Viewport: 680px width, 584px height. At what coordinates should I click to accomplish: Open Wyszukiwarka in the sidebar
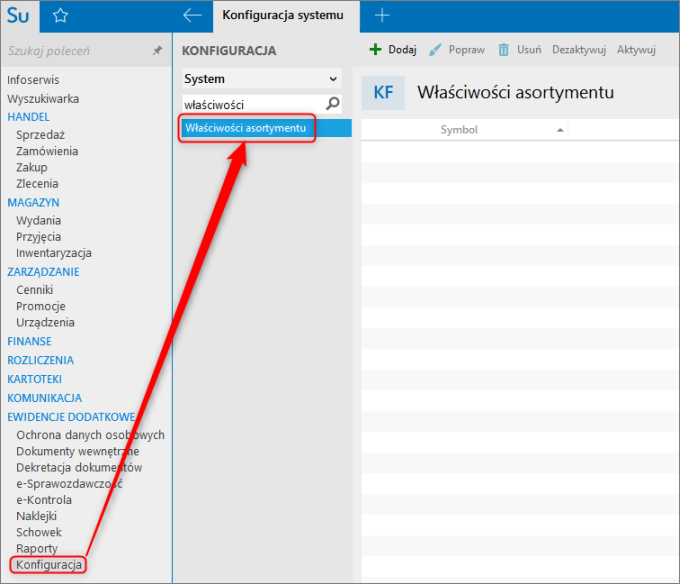(43, 99)
